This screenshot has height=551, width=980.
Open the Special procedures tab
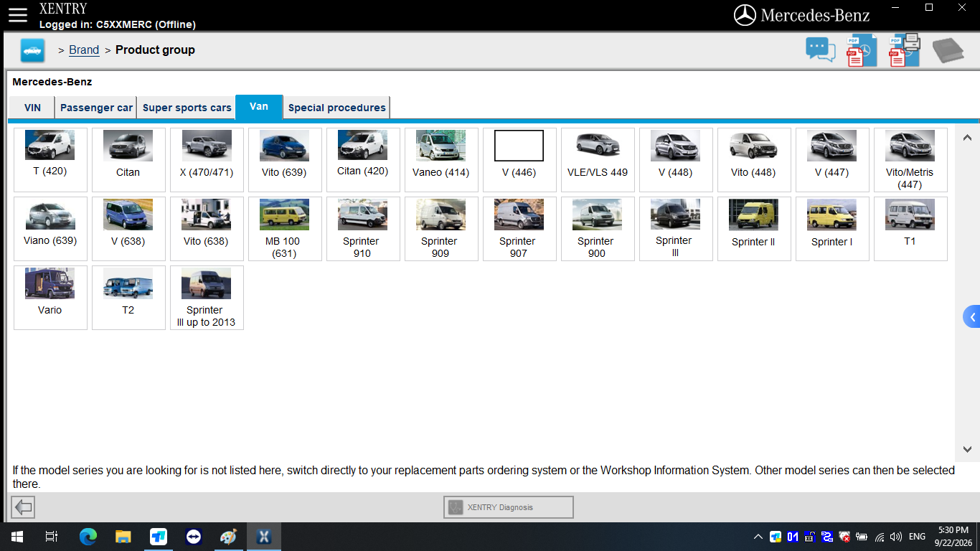point(336,108)
